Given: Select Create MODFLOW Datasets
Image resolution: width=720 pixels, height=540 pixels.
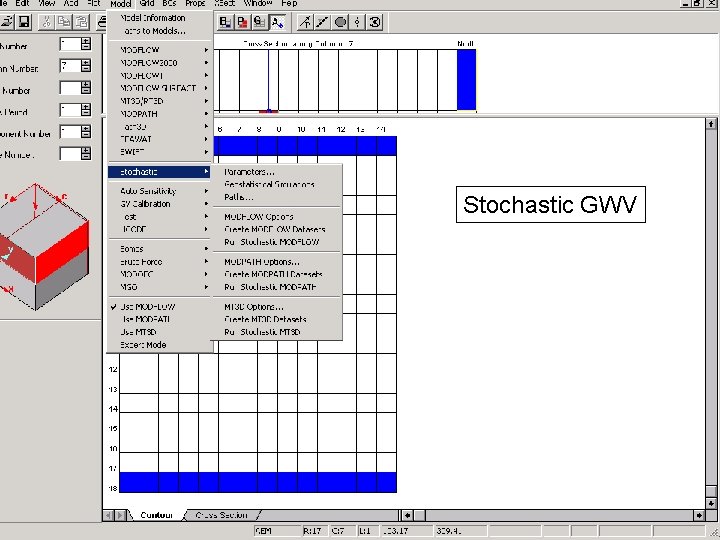Looking at the screenshot, I should pyautogui.click(x=277, y=229).
